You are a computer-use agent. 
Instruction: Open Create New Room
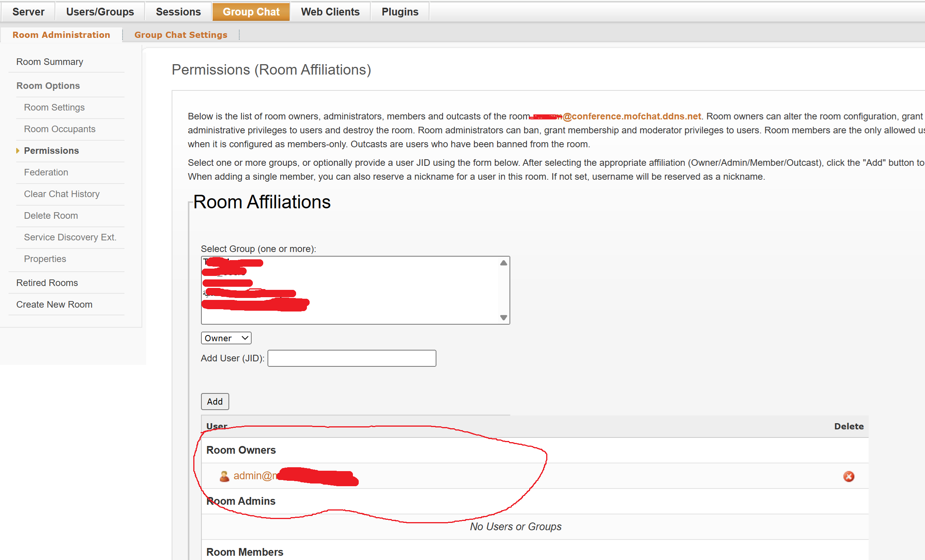tap(54, 305)
